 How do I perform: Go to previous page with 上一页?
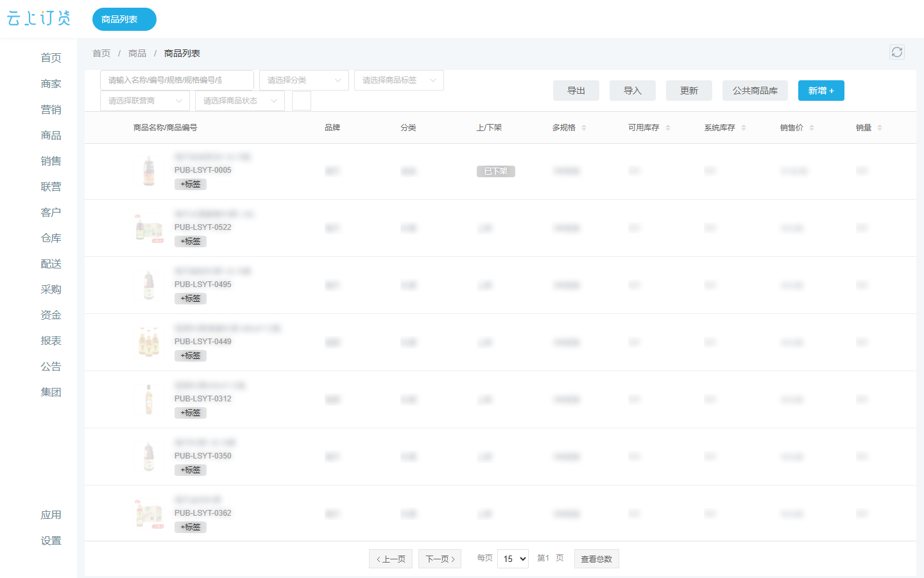[x=391, y=559]
